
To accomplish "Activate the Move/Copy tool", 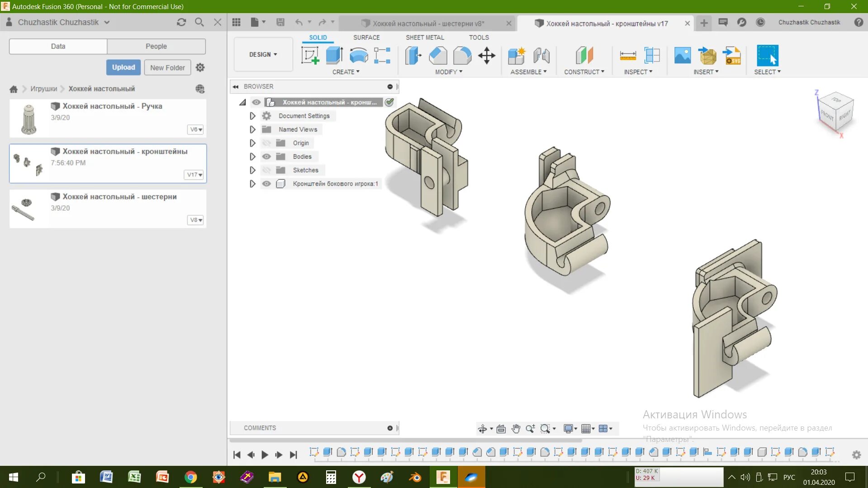I will tap(487, 56).
